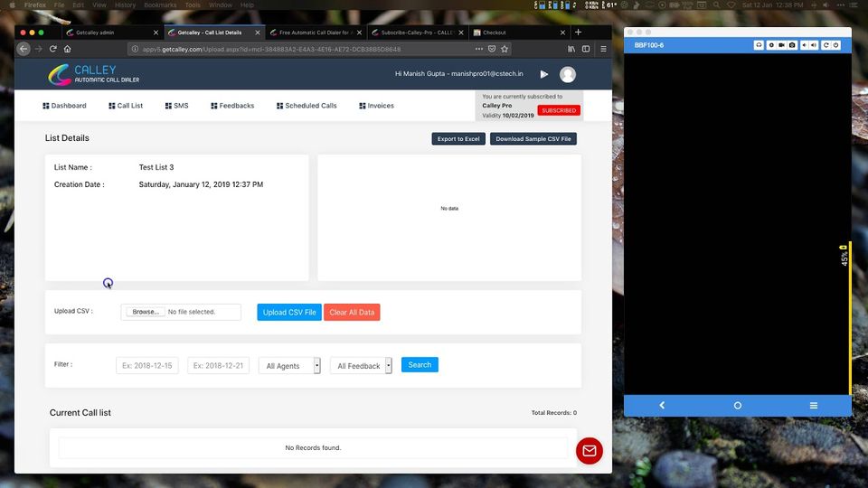Open the Firefox library icon
Image resolution: width=868 pixels, height=488 pixels.
(571, 49)
